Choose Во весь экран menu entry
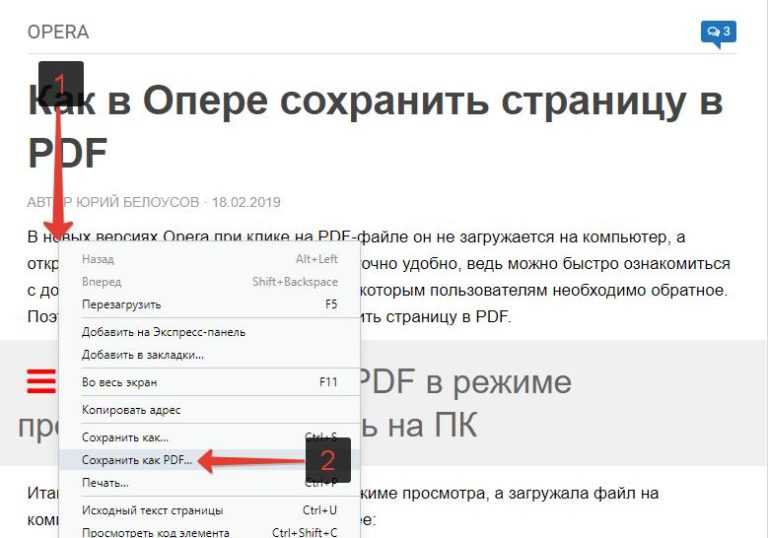The image size is (768, 538). (x=210, y=382)
